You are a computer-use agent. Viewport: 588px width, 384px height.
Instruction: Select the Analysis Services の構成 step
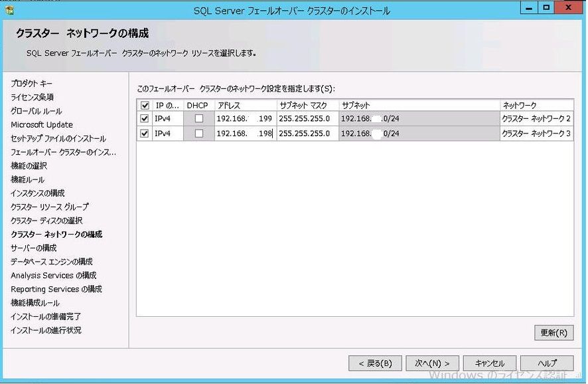[54, 276]
